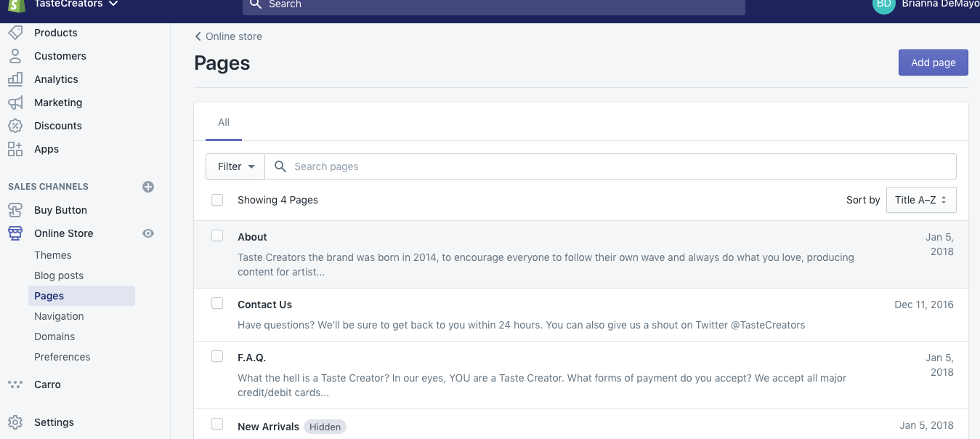Switch to the All tab
The image size is (980, 439).
pos(224,122)
